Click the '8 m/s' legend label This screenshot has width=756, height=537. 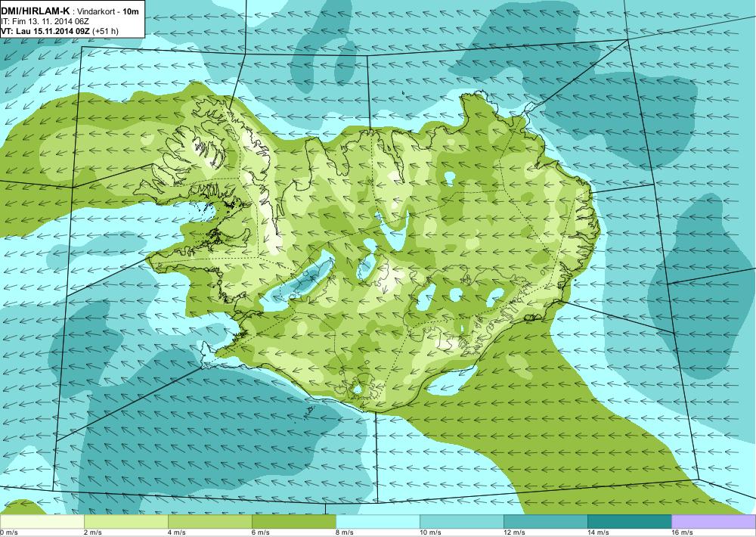coord(345,532)
